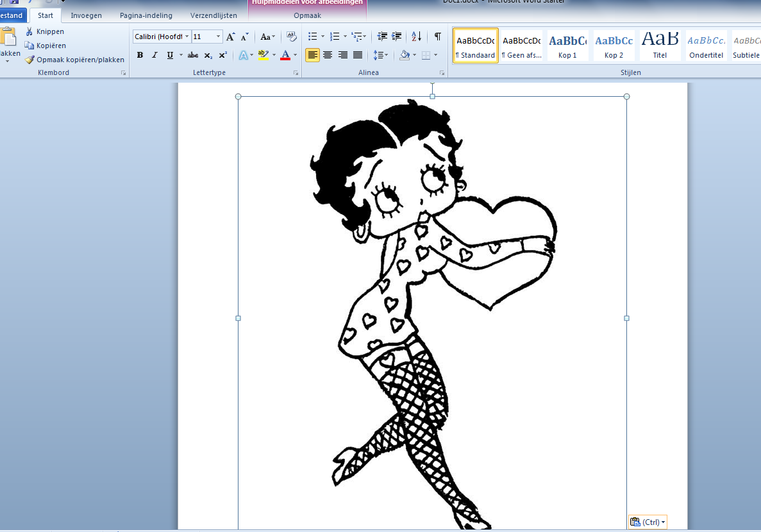761x532 pixels.
Task: Apply strikethrough formatting
Action: tap(193, 55)
